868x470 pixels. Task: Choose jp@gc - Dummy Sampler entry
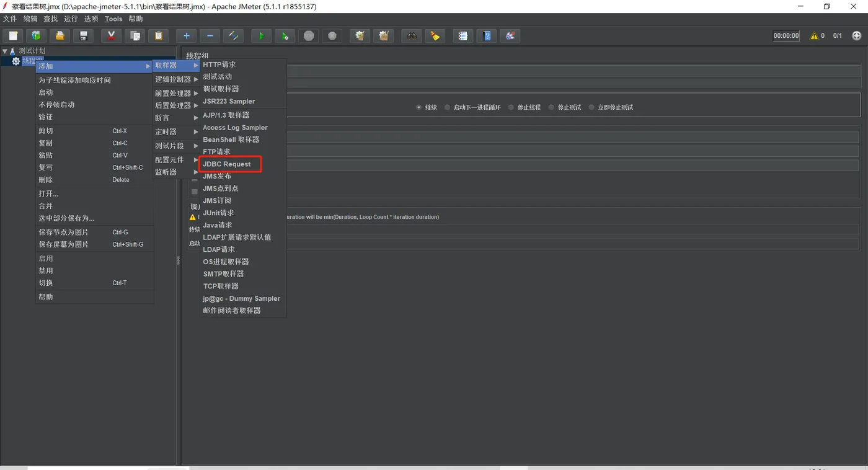click(x=242, y=298)
